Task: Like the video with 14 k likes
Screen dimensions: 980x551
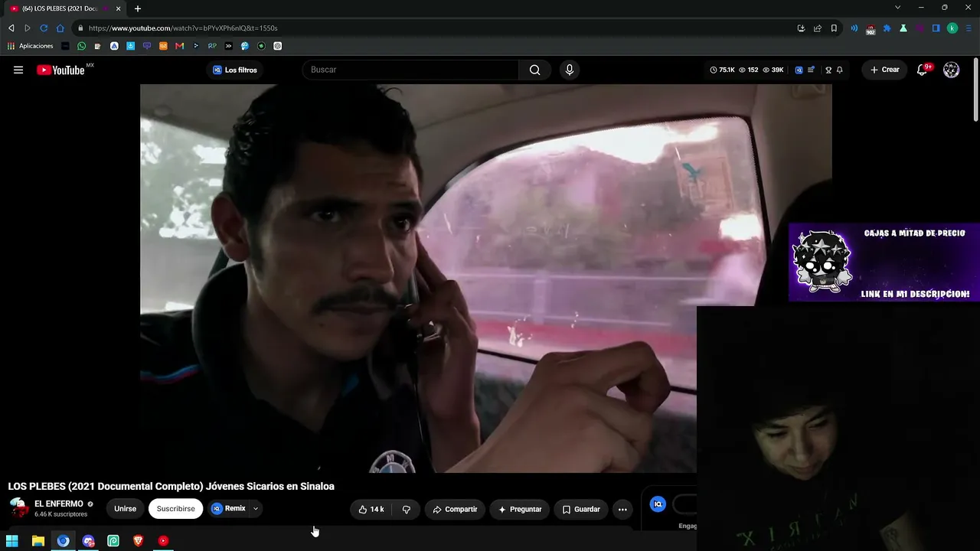Action: (x=371, y=509)
